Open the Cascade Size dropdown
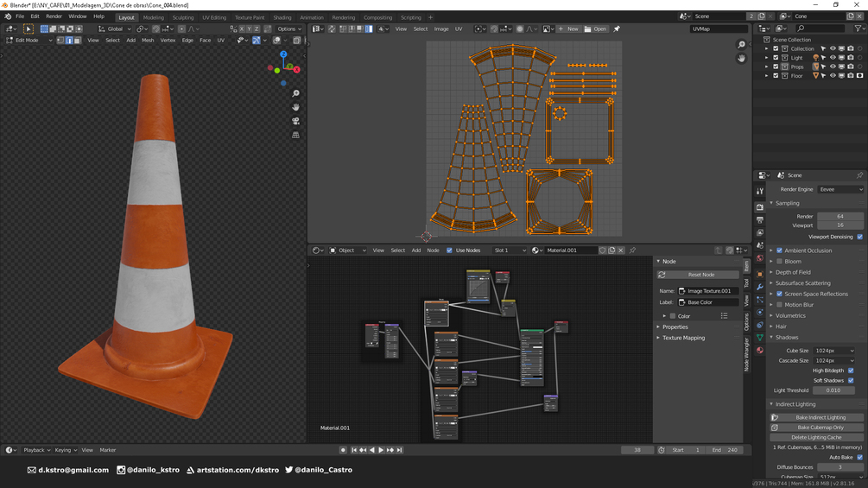 click(833, 361)
